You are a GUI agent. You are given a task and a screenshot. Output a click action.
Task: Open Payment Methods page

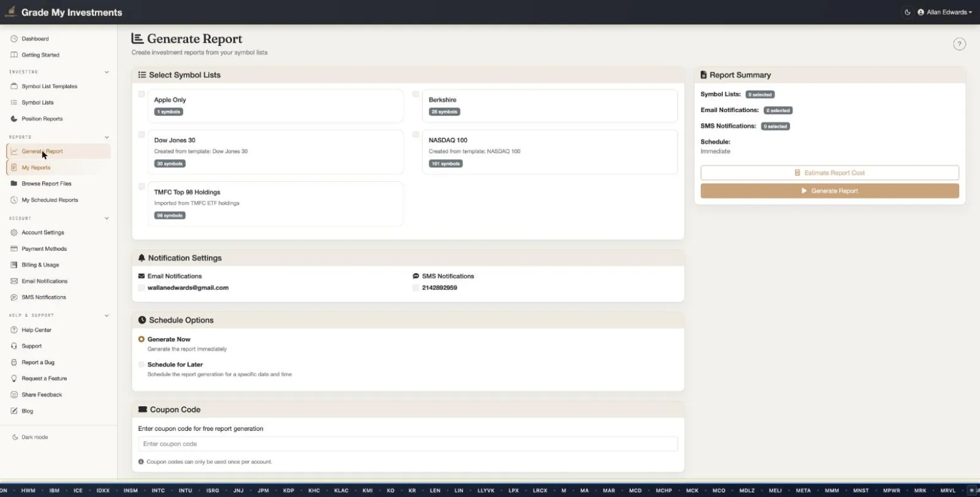point(44,249)
